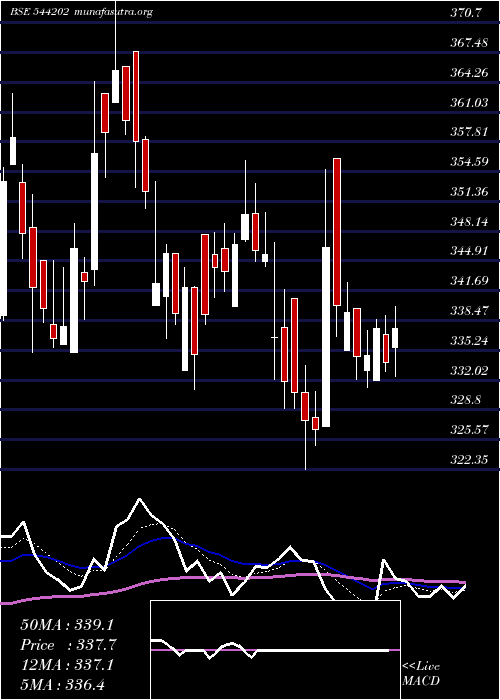Click inside the Live MACD chart box

[275, 650]
